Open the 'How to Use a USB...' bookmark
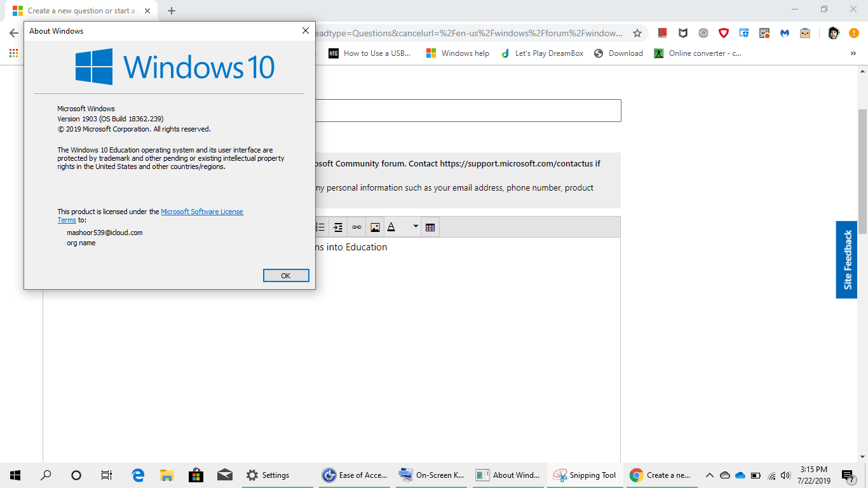868x488 pixels. click(x=370, y=53)
